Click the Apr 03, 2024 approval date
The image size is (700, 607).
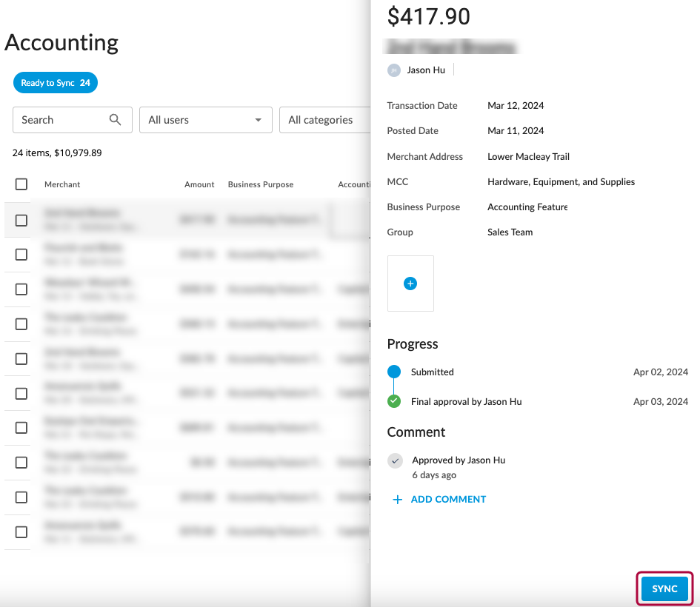[x=660, y=401]
